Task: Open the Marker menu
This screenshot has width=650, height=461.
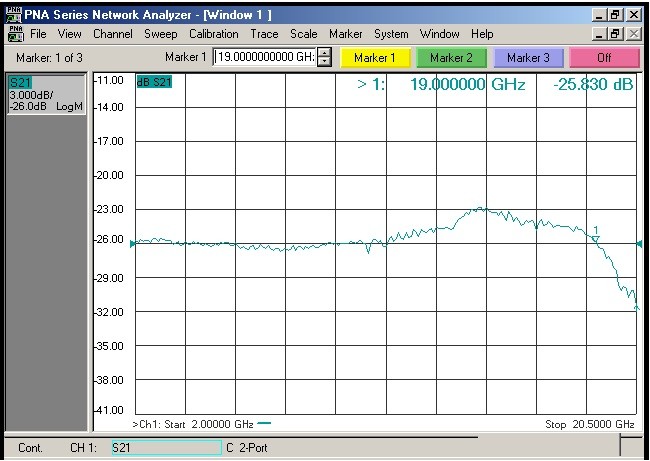Action: click(346, 34)
